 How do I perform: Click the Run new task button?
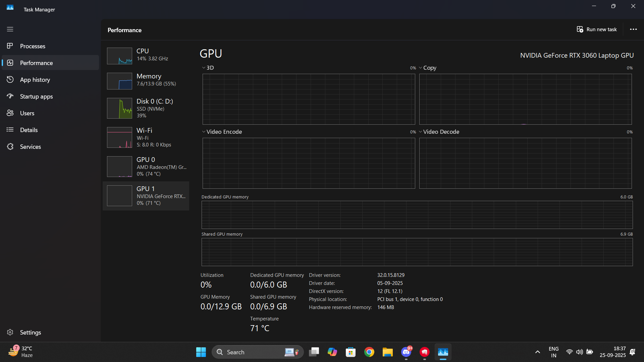[x=597, y=29]
